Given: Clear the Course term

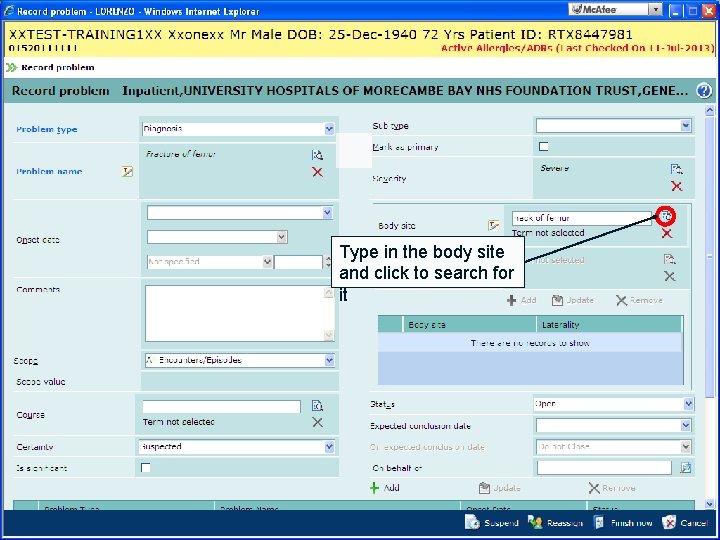Looking at the screenshot, I should 317,422.
